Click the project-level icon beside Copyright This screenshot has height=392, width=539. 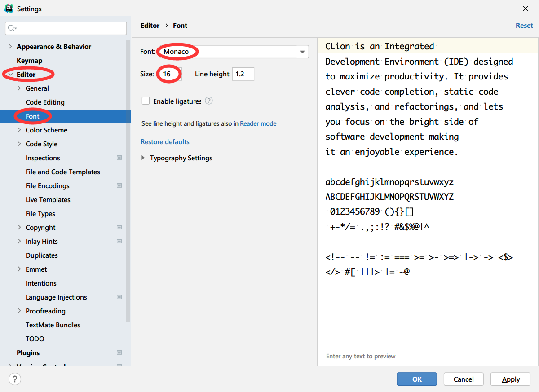(119, 228)
